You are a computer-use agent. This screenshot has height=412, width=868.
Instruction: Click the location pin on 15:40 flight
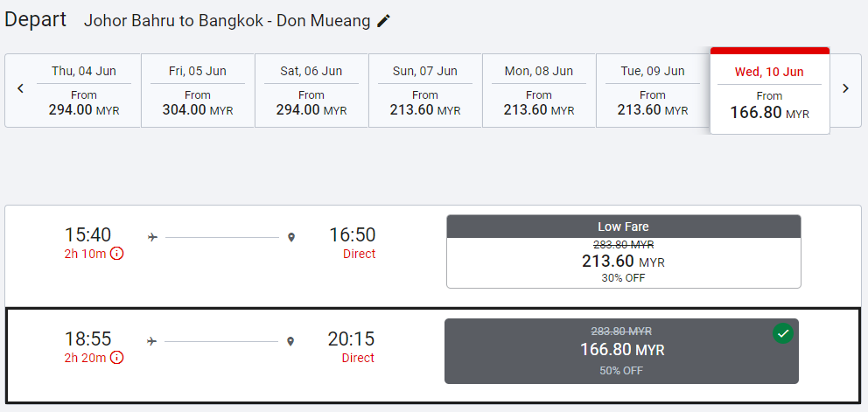click(x=291, y=237)
